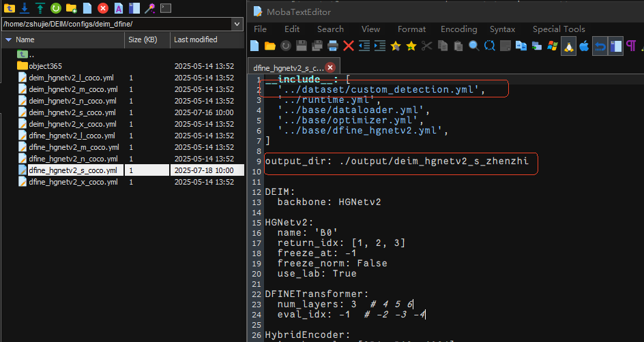The width and height of the screenshot is (644, 342).
Task: Open the path dropdown arrow
Action: pyautogui.click(x=237, y=24)
